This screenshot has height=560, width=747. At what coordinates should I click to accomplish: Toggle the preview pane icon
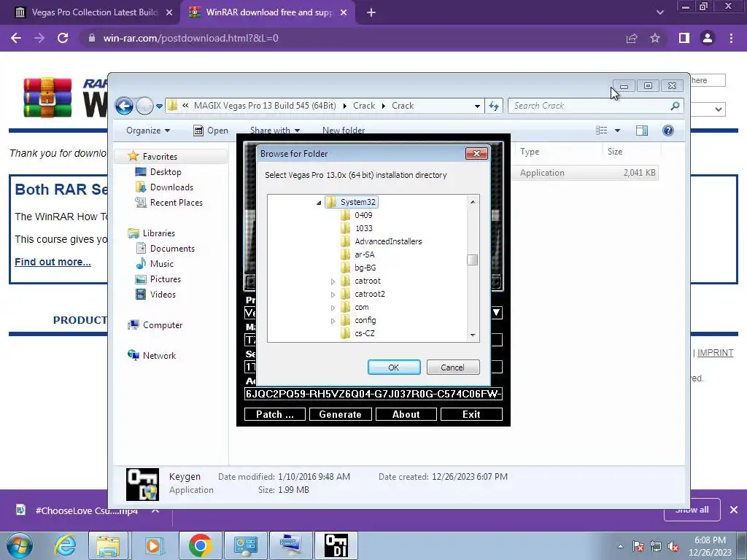point(642,131)
